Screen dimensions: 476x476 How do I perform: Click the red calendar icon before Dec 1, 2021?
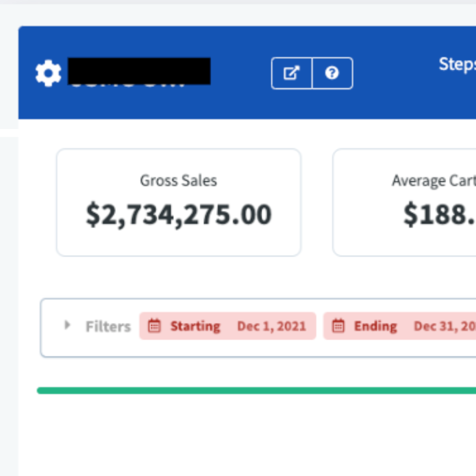point(154,326)
